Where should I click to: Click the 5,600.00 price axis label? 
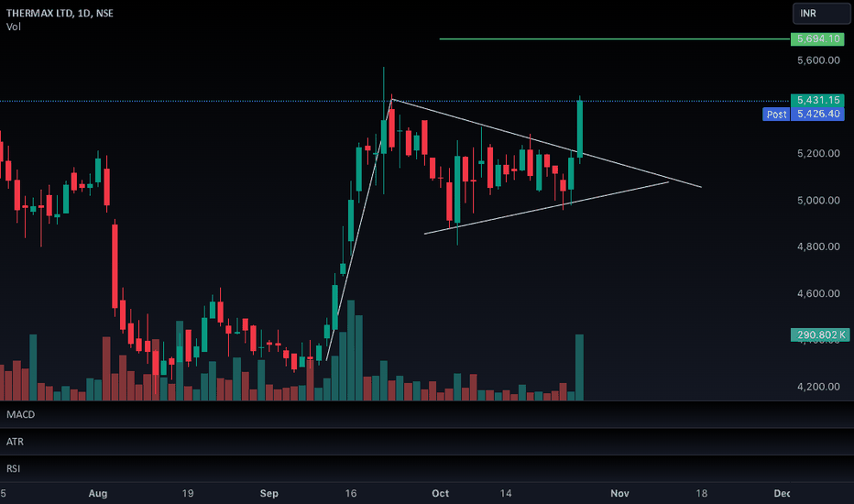(x=818, y=60)
